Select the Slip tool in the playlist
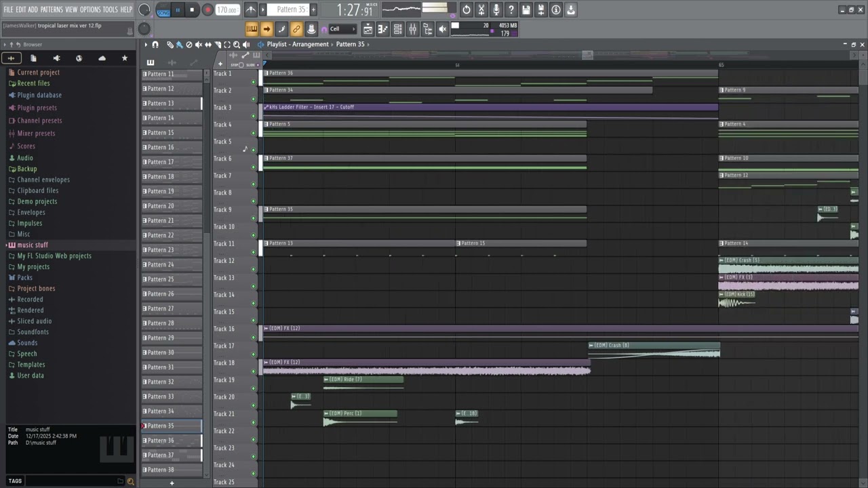868x488 pixels. tap(208, 44)
